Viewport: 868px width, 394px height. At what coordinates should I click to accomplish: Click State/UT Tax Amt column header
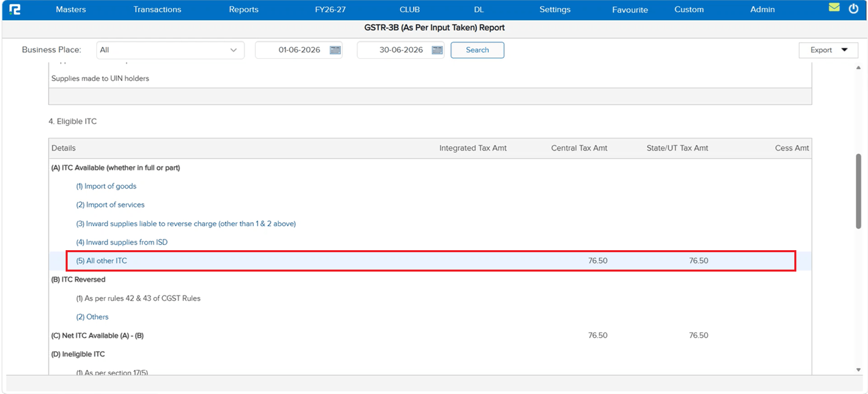677,149
